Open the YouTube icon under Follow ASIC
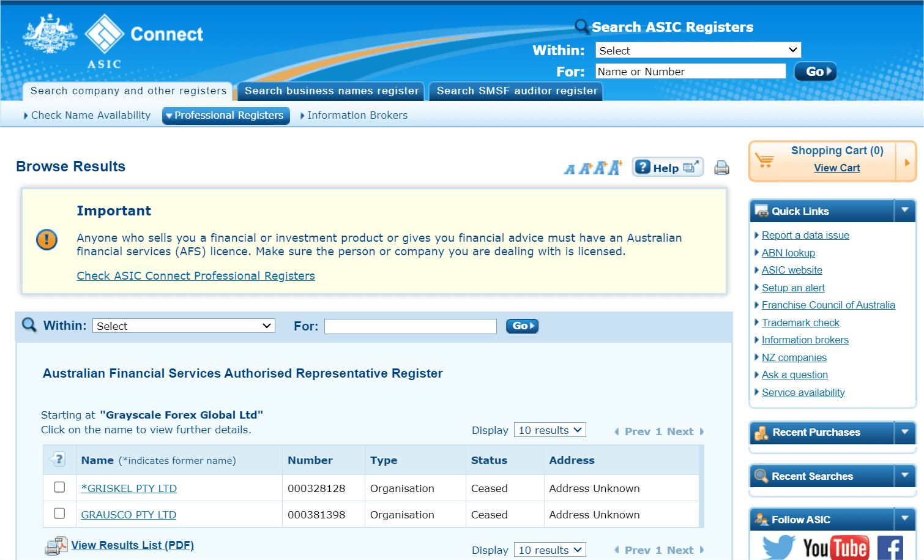Viewport: 924px width, 560px height. (835, 548)
